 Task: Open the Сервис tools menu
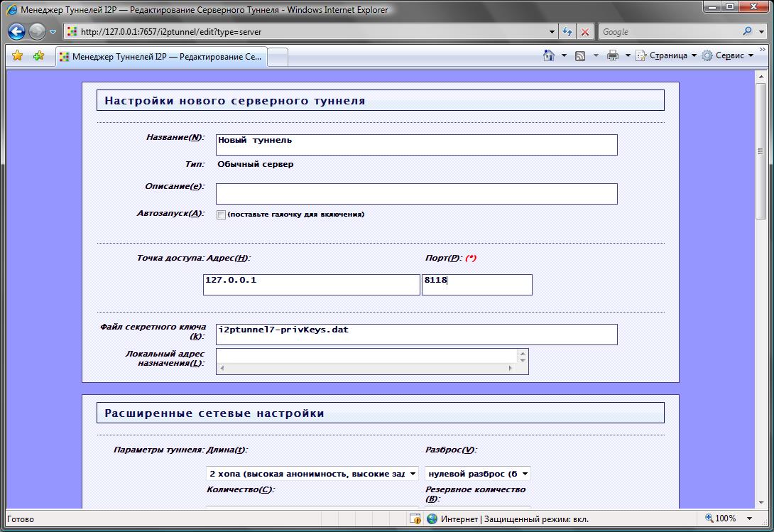(728, 55)
